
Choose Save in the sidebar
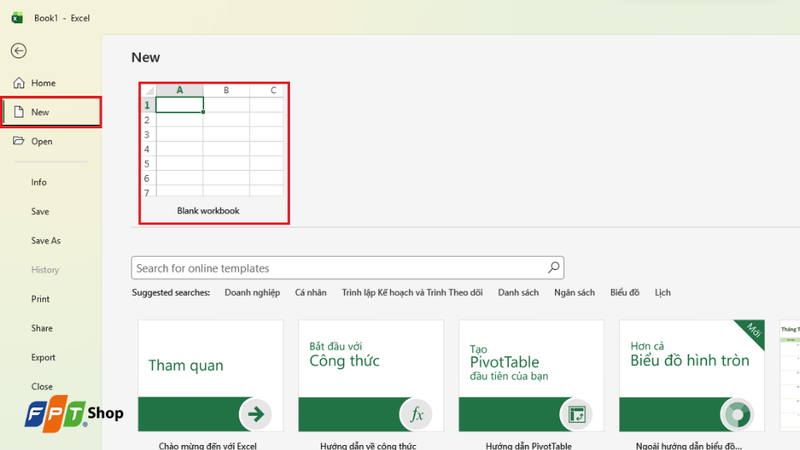(40, 211)
